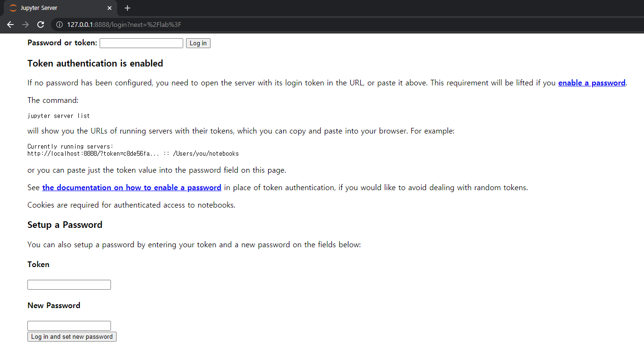Image resolution: width=644 pixels, height=360 pixels.
Task: Click 'Currently running servers:' text
Action: coord(70,147)
